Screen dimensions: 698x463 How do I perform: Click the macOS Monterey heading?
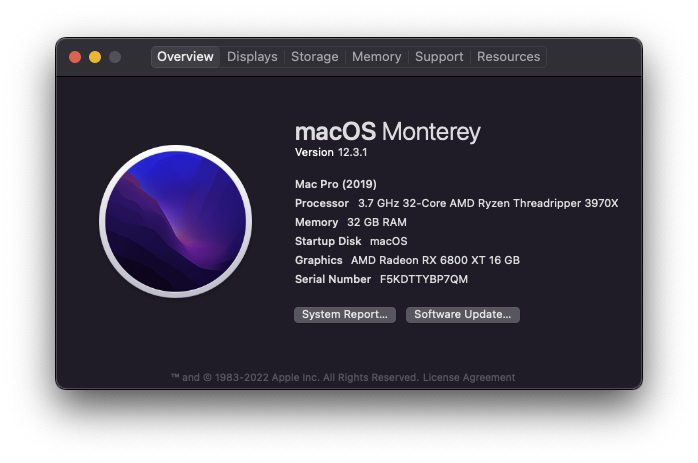click(x=388, y=132)
